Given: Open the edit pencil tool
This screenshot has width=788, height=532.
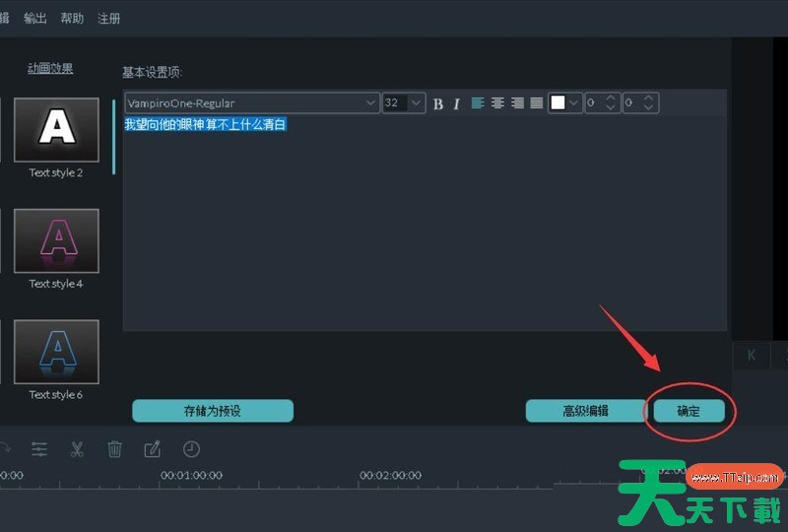Looking at the screenshot, I should pyautogui.click(x=153, y=449).
